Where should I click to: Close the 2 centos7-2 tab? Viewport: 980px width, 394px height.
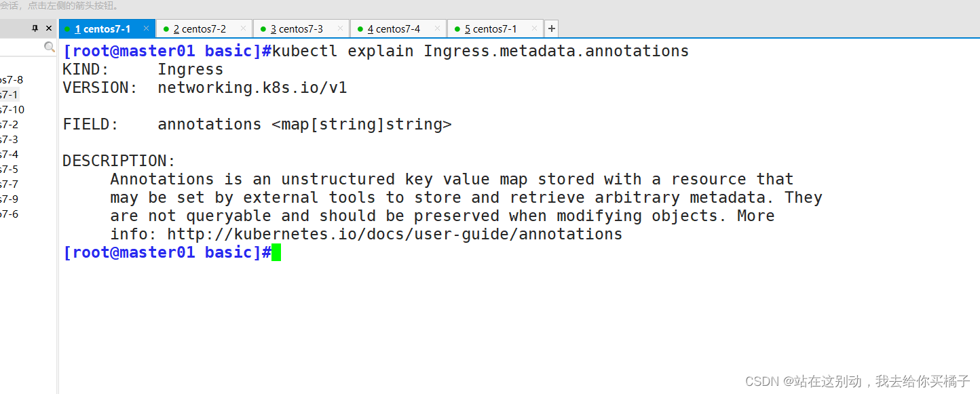point(243,28)
